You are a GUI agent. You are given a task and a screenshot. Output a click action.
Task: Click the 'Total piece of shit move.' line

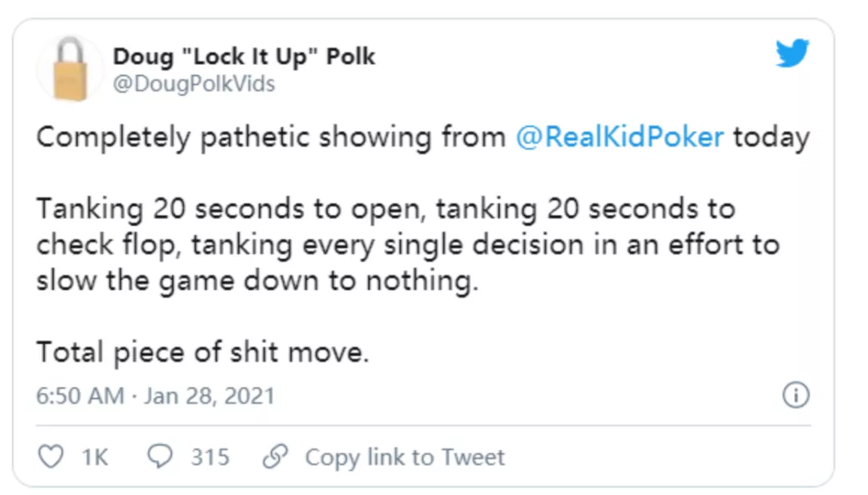pos(203,352)
